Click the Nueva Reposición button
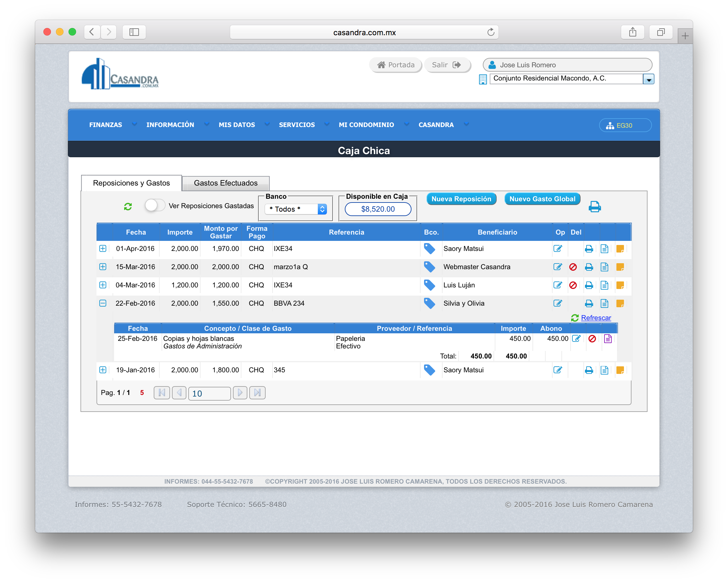Screen dimensions: 728x583 pyautogui.click(x=461, y=199)
